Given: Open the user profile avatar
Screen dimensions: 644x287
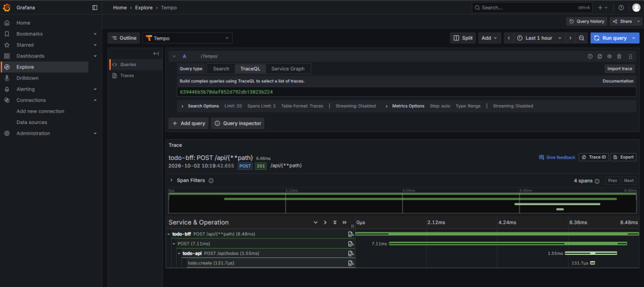Looking at the screenshot, I should tap(636, 8).
